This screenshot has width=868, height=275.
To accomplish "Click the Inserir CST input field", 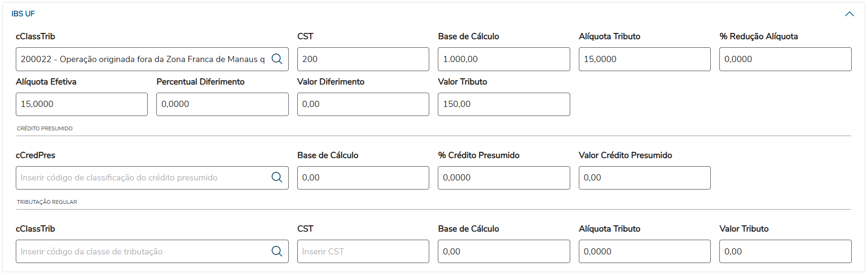I will tap(363, 252).
